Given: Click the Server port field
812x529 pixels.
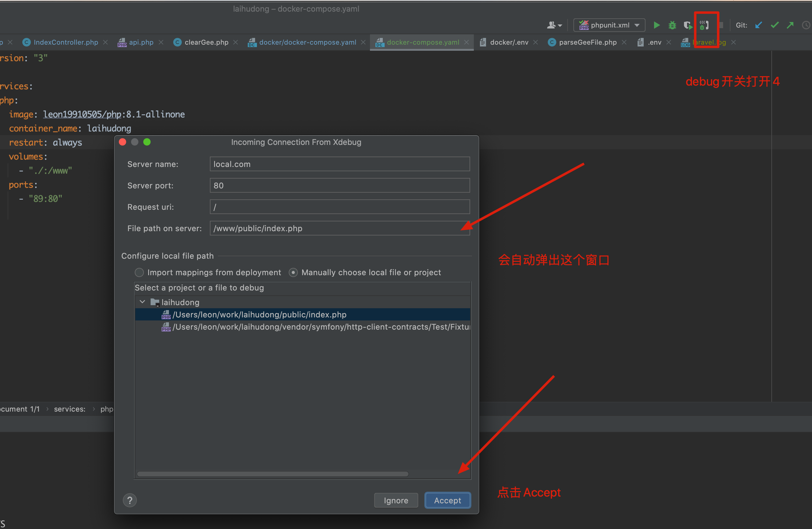Looking at the screenshot, I should tap(340, 185).
